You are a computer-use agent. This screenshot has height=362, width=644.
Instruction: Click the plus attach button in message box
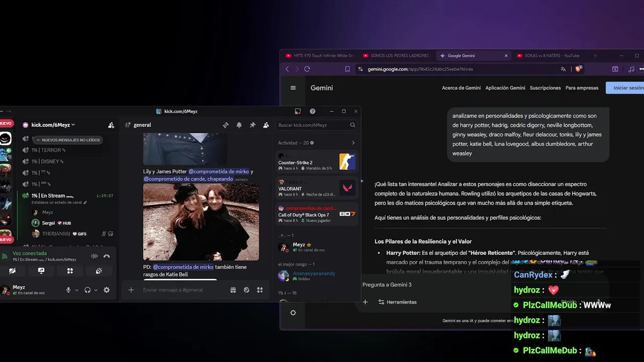[x=131, y=290]
